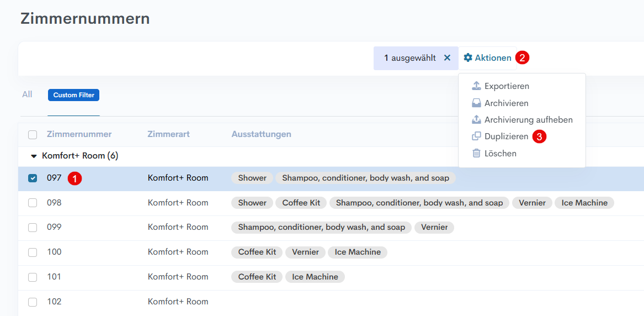The height and width of the screenshot is (316, 644).
Task: Click the Duplizieren copy icon
Action: tap(476, 136)
